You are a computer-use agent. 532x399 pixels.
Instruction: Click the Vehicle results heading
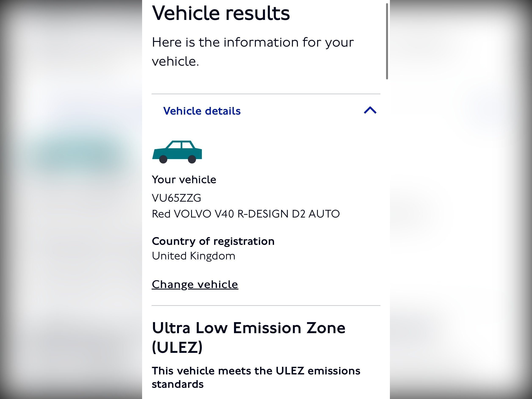coord(221,13)
